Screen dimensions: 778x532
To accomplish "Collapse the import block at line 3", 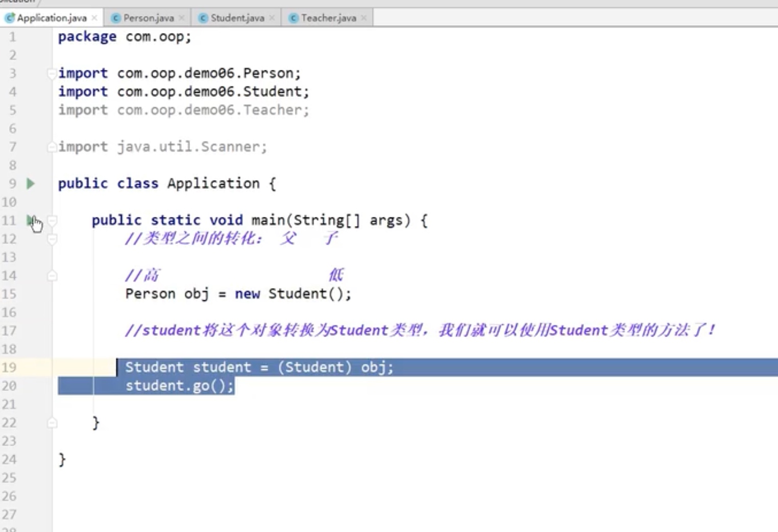I will point(52,74).
